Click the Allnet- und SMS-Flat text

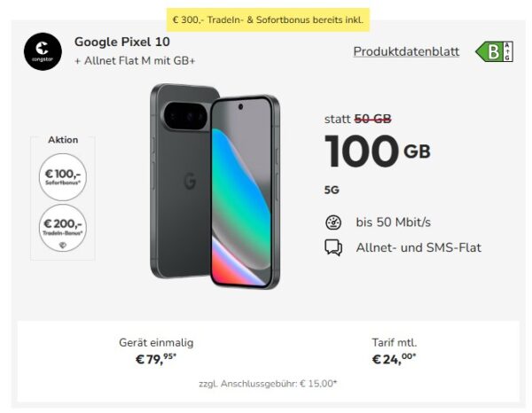pyautogui.click(x=419, y=247)
